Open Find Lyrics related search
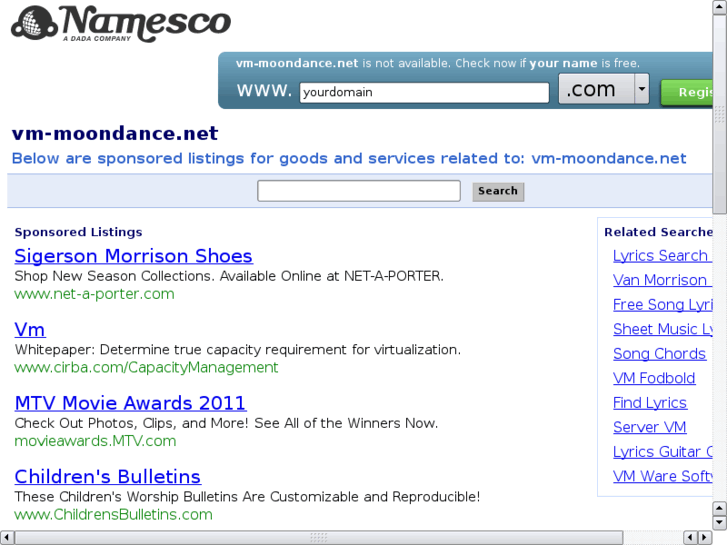This screenshot has height=545, width=727. coord(650,403)
